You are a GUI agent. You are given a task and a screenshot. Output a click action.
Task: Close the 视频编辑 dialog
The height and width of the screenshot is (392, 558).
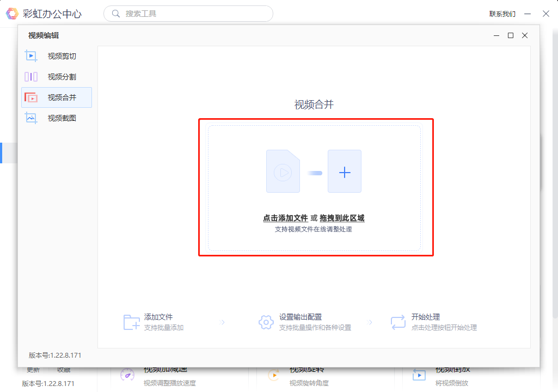pyautogui.click(x=525, y=35)
